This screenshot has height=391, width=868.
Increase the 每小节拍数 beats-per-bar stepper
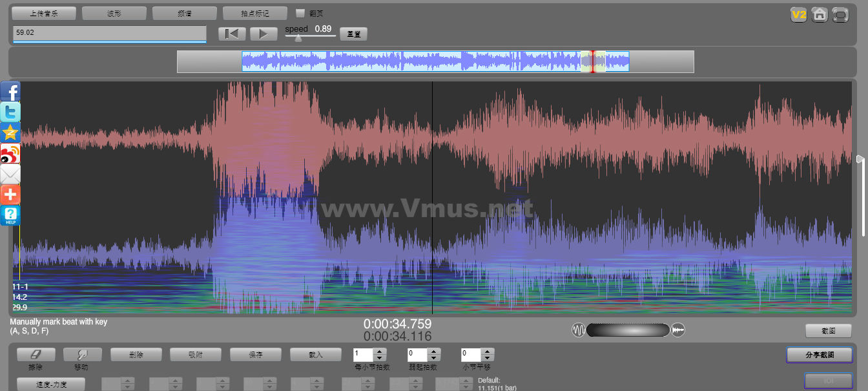(x=380, y=352)
